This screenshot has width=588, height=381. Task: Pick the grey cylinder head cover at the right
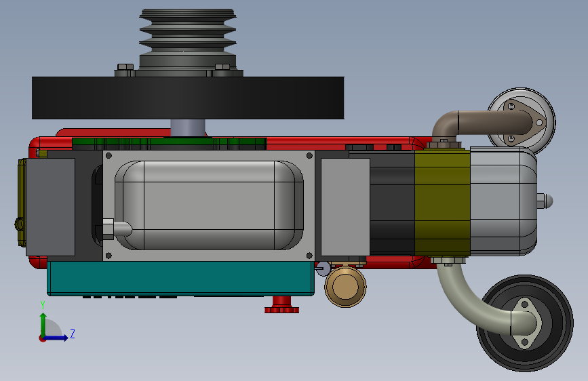[x=503, y=201]
